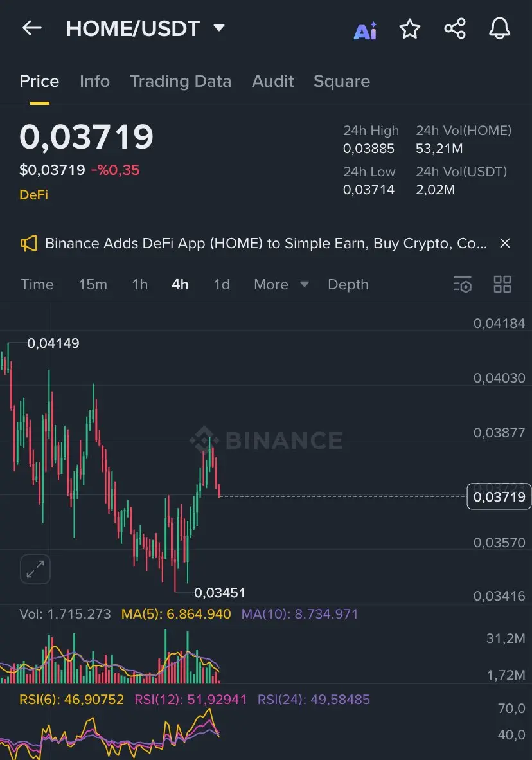Select the 4h chart interval
The image size is (532, 760).
(181, 284)
